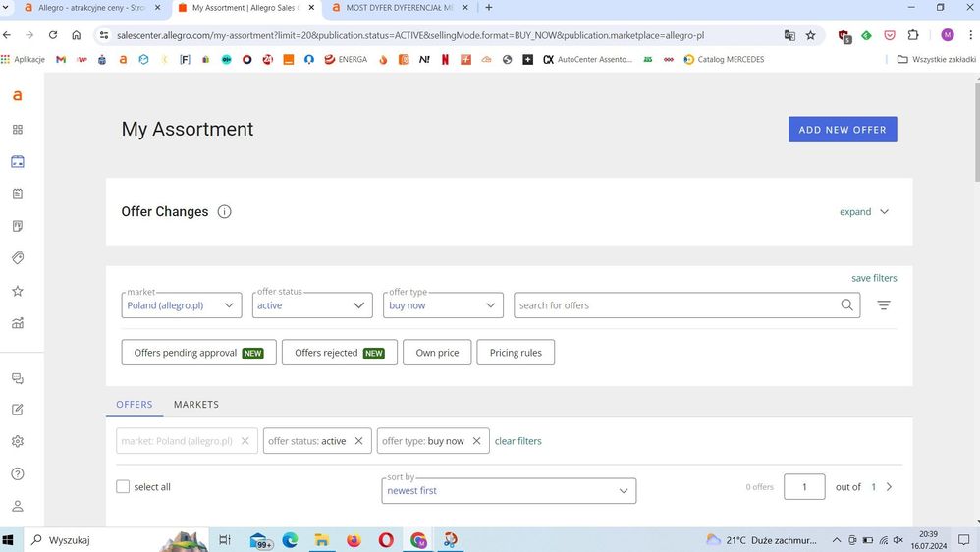Click the Offer Changes info icon
The width and height of the screenshot is (980, 552).
[224, 212]
